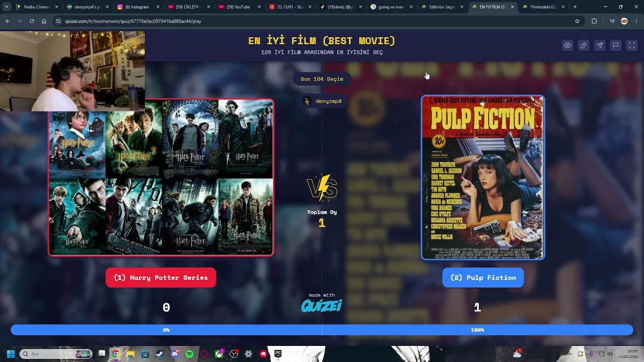The image size is (644, 362).
Task: Switch to the (59) YouTube tab
Action: point(238,7)
